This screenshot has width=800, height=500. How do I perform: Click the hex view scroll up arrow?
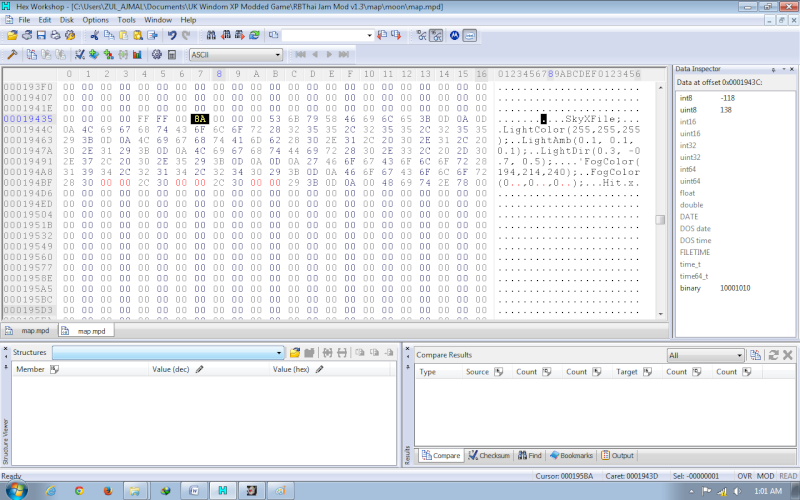pyautogui.click(x=661, y=88)
